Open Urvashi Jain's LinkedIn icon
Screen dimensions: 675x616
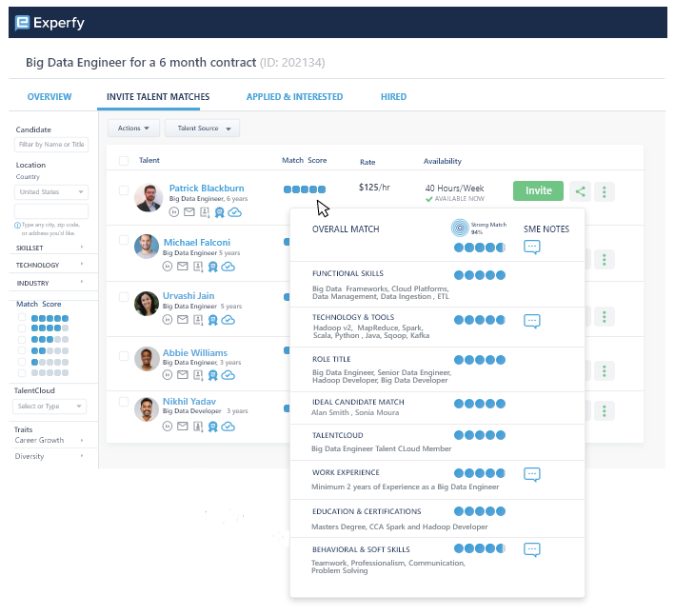point(168,319)
